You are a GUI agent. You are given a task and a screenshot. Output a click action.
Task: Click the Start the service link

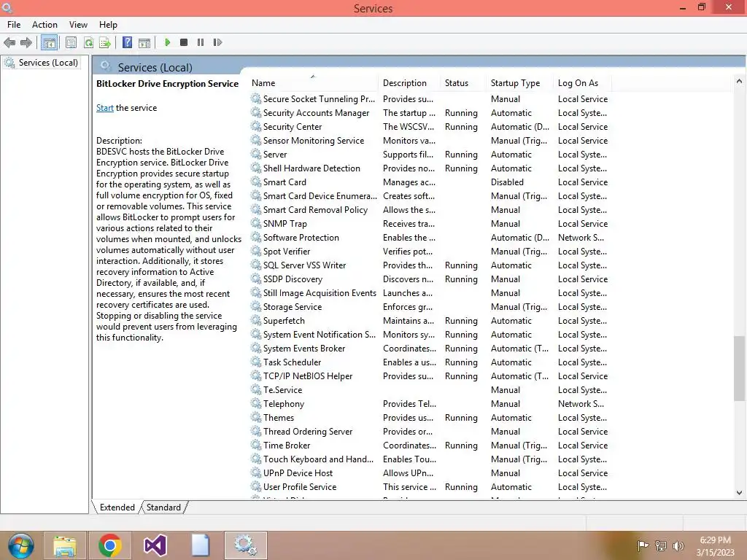pyautogui.click(x=105, y=108)
